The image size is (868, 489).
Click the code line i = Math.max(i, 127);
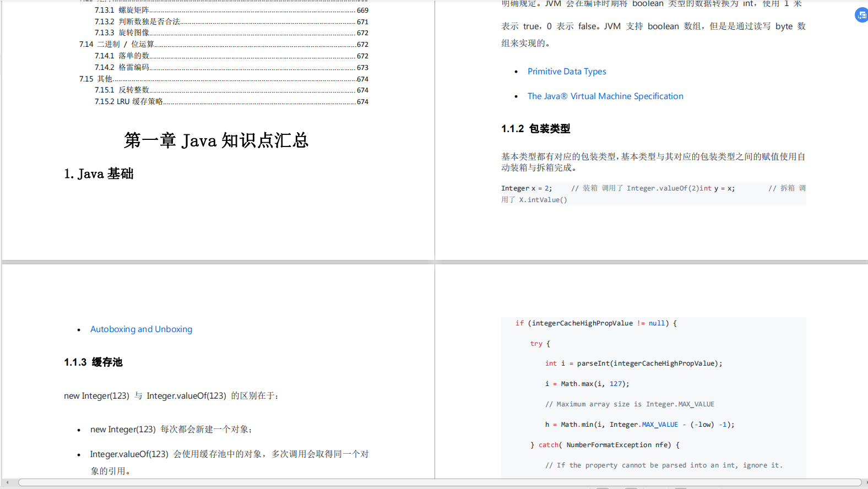[x=587, y=384]
